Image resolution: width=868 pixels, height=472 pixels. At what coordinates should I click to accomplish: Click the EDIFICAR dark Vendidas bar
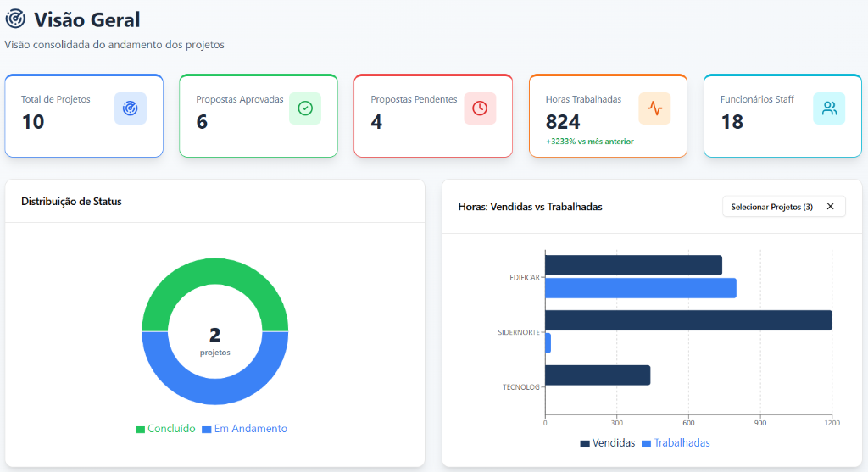point(633,265)
